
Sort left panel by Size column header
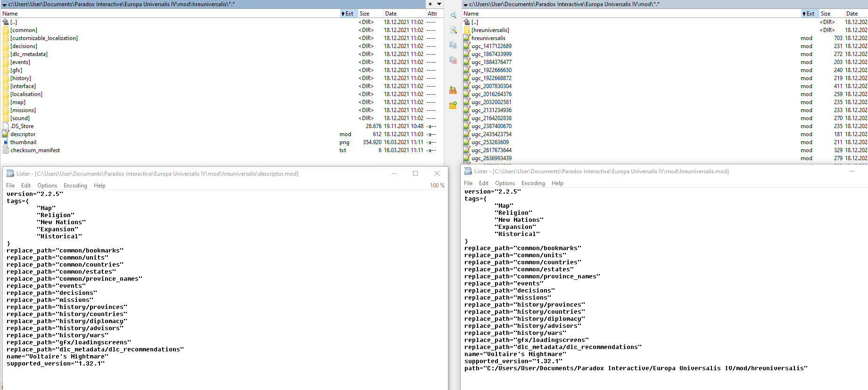point(370,14)
